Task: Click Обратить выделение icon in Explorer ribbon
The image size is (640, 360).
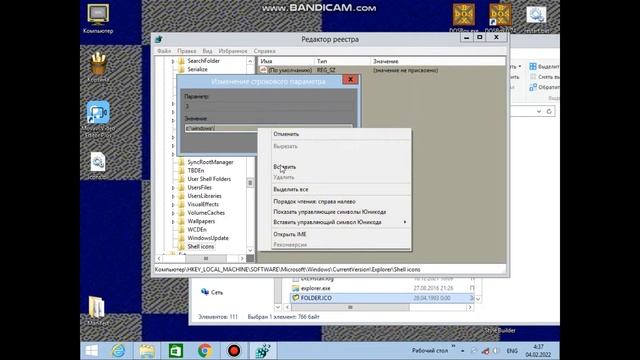Action: (533, 87)
